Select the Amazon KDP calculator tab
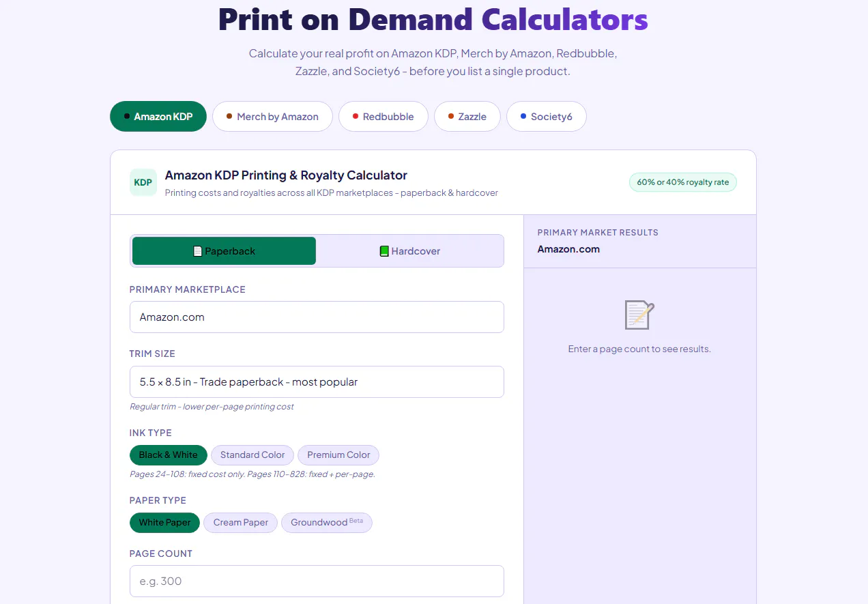The width and height of the screenshot is (868, 604). [158, 117]
